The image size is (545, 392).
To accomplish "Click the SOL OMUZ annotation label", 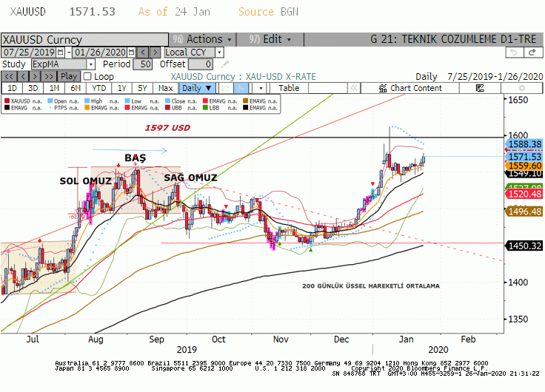I will coord(85,181).
